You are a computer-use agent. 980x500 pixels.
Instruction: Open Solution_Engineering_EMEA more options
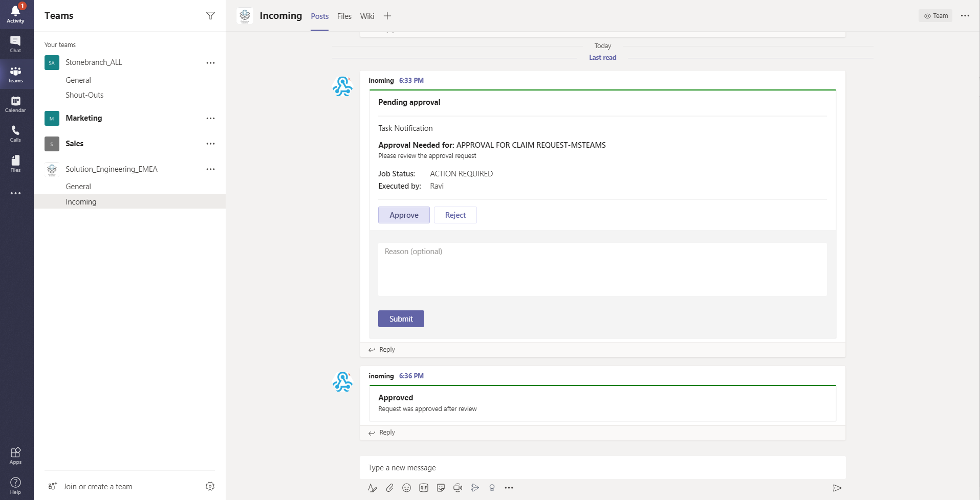pyautogui.click(x=210, y=169)
